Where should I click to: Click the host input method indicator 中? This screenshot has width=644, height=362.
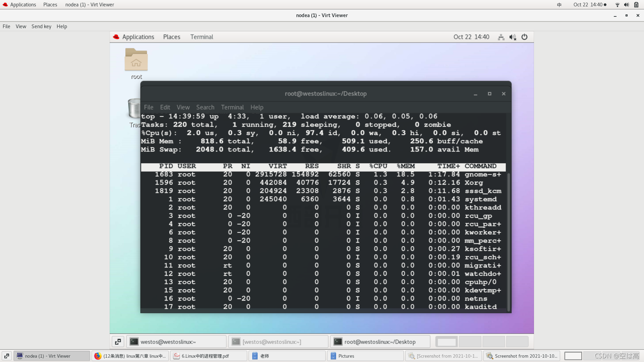tap(559, 5)
